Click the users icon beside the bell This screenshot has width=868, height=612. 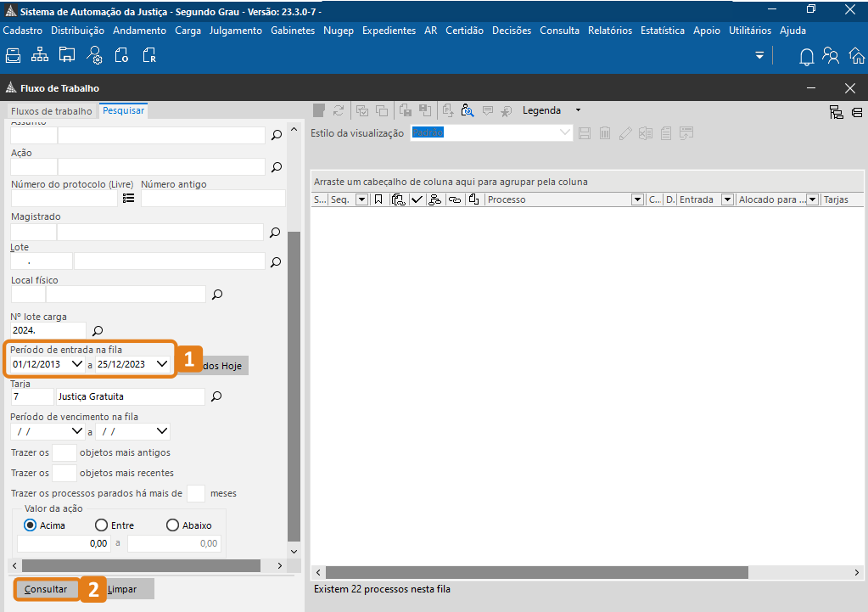831,55
